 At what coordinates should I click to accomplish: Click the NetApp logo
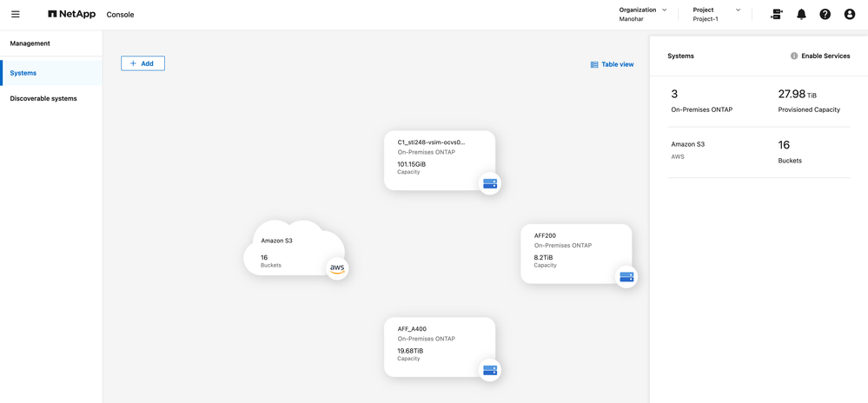(72, 15)
